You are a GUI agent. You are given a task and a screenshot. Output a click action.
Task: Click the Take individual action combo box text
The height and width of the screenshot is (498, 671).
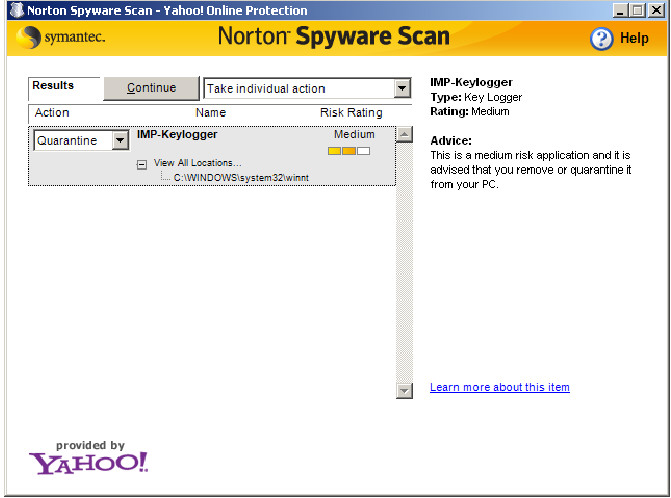[266, 89]
